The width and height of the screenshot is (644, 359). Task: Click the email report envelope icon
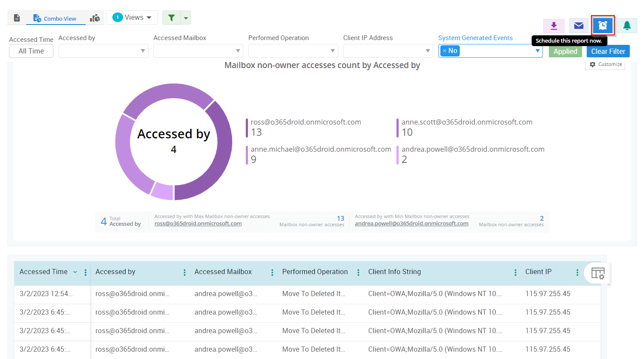[x=579, y=26]
